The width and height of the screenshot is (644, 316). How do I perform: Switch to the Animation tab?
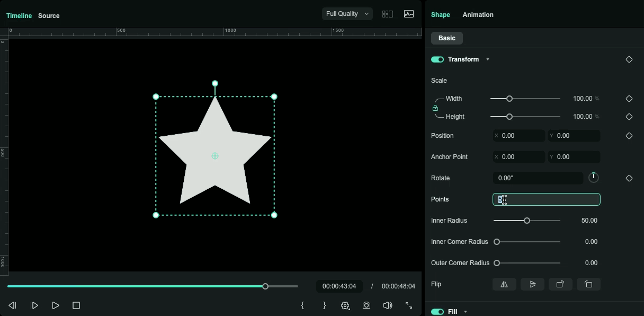pos(478,14)
